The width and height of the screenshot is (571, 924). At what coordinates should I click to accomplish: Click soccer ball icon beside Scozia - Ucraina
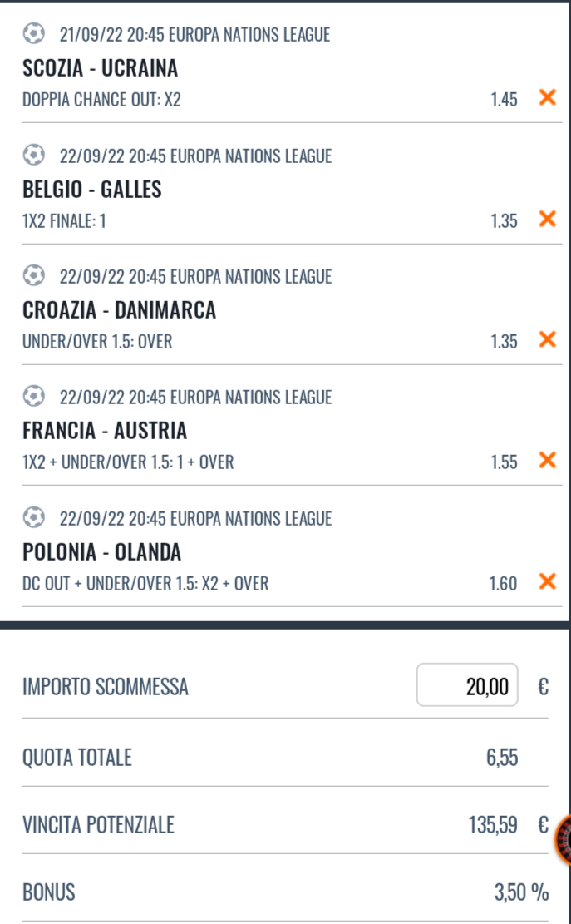tap(33, 34)
